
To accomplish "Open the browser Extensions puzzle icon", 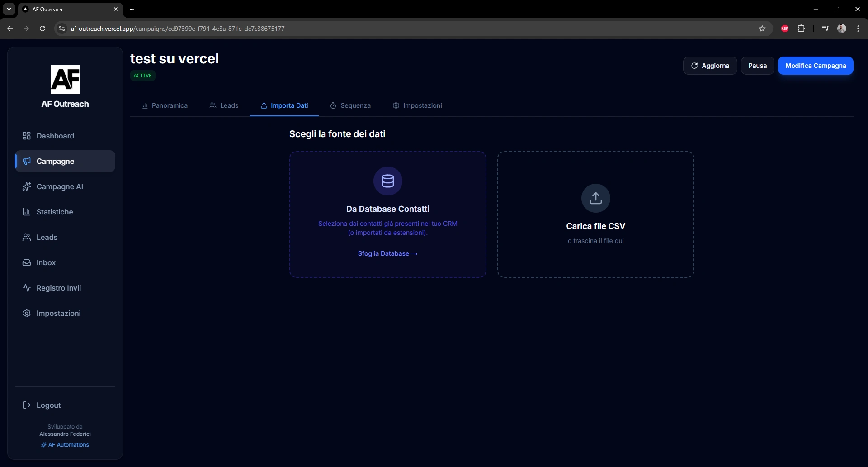I will coord(801,29).
